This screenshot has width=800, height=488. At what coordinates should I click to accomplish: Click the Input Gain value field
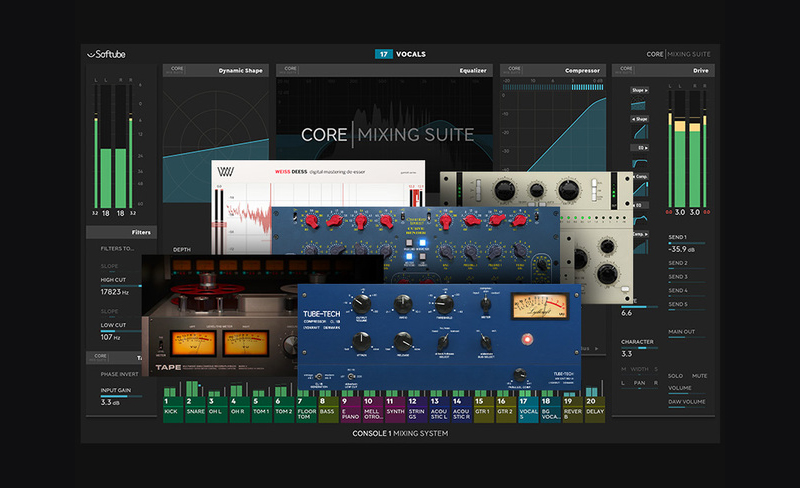(x=111, y=401)
